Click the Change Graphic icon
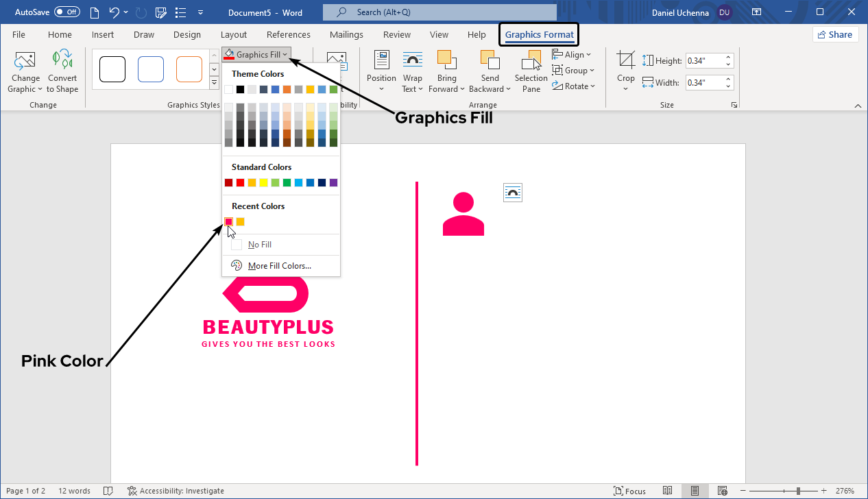The width and height of the screenshot is (868, 499). (25, 62)
